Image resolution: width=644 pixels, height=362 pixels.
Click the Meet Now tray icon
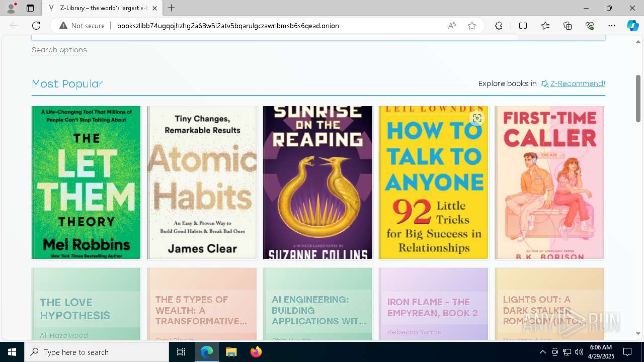coord(555,352)
